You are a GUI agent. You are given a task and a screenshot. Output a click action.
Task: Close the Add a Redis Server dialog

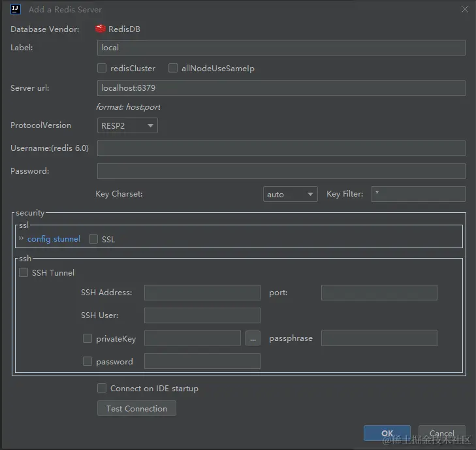coord(464,9)
